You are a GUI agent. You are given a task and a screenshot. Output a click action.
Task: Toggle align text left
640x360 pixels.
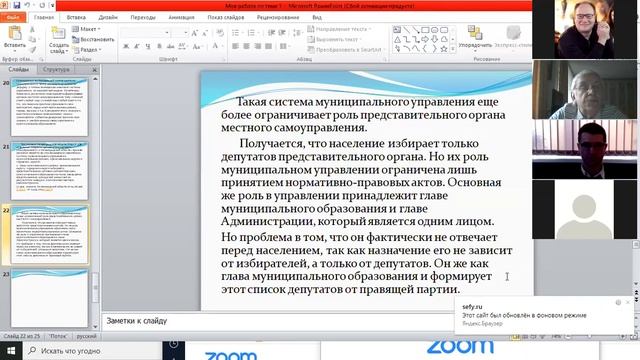coord(236,46)
